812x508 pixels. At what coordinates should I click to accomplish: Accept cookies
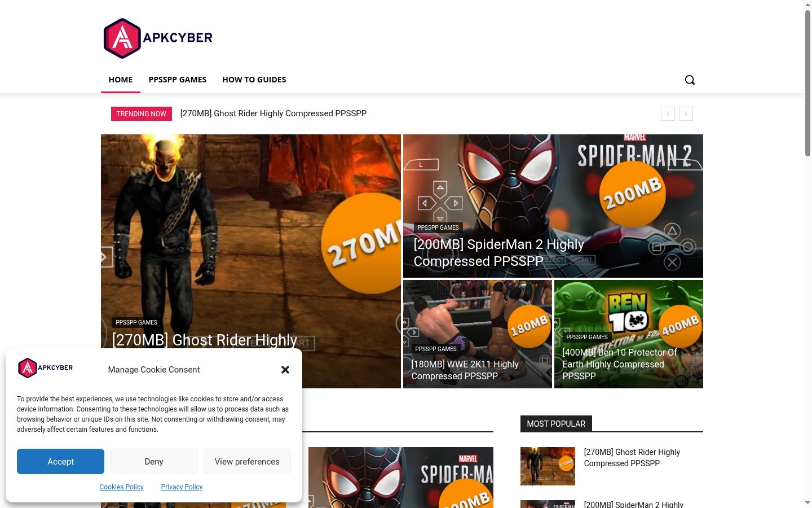[60, 462]
